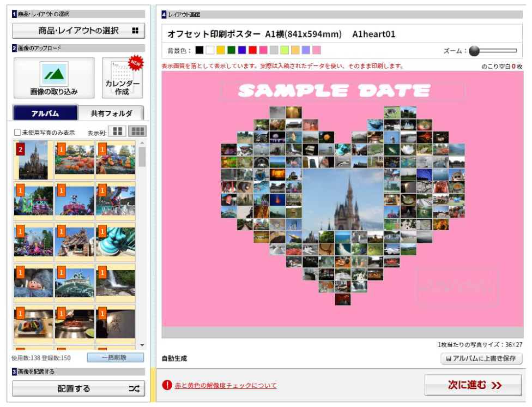The image size is (532, 407).
Task: Click the ズーム zoom slider knob
Action: (474, 51)
